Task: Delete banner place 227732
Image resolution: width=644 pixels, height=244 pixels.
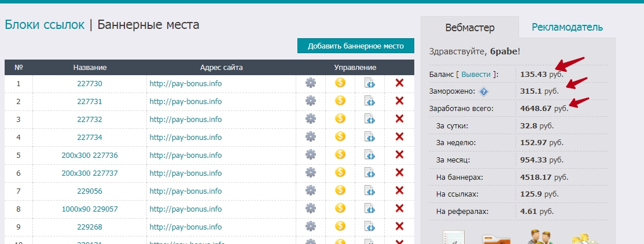Action: 399,119
